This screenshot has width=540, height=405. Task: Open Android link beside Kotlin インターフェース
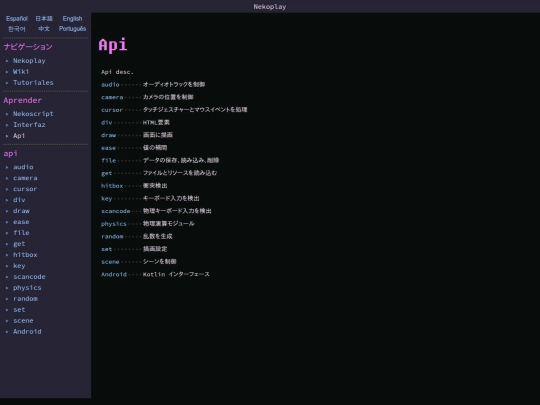[x=114, y=274]
